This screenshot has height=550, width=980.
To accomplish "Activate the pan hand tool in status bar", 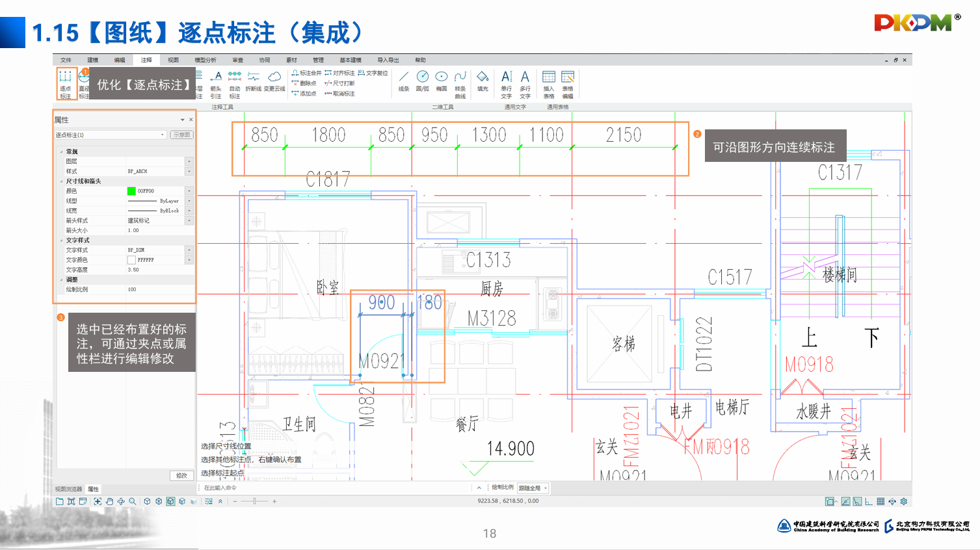I will (x=109, y=501).
